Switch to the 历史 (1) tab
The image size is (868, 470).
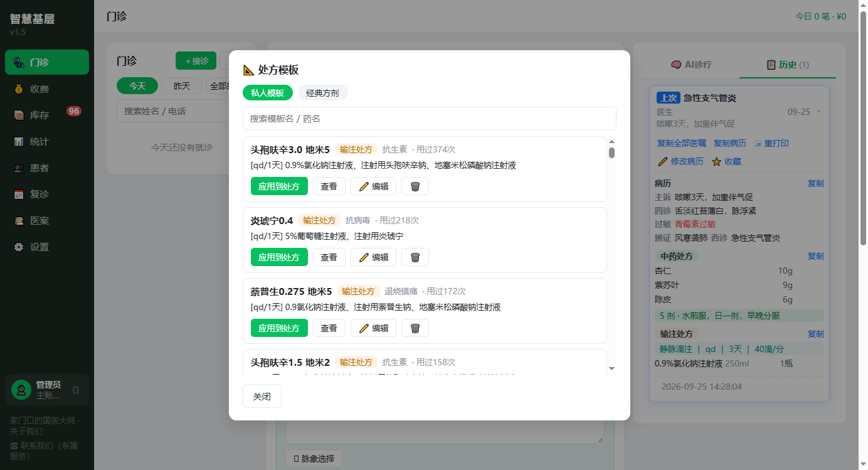(x=788, y=65)
